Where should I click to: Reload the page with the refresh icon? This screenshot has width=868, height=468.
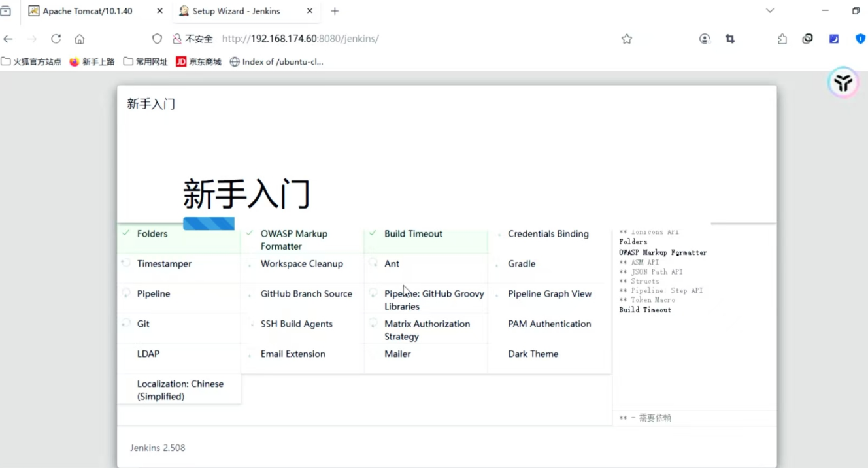[x=56, y=39]
